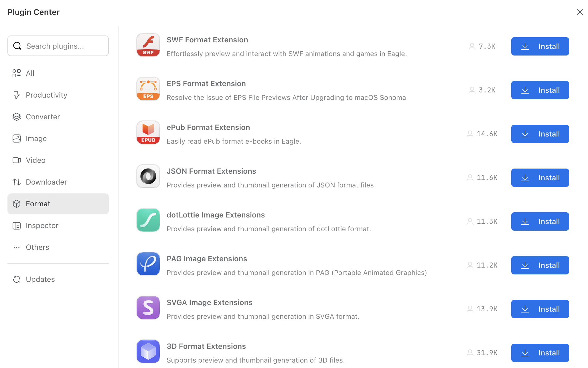Open the ePub Format Extension title
The height and width of the screenshot is (368, 588).
tap(208, 127)
